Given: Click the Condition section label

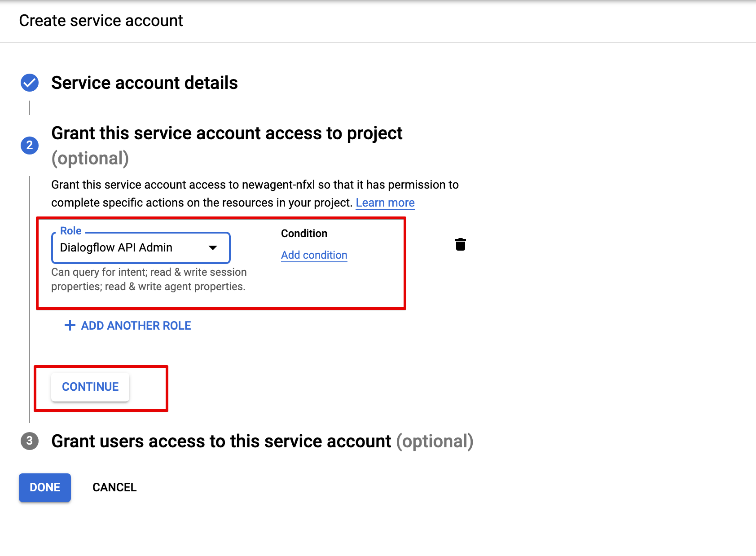Looking at the screenshot, I should [304, 233].
